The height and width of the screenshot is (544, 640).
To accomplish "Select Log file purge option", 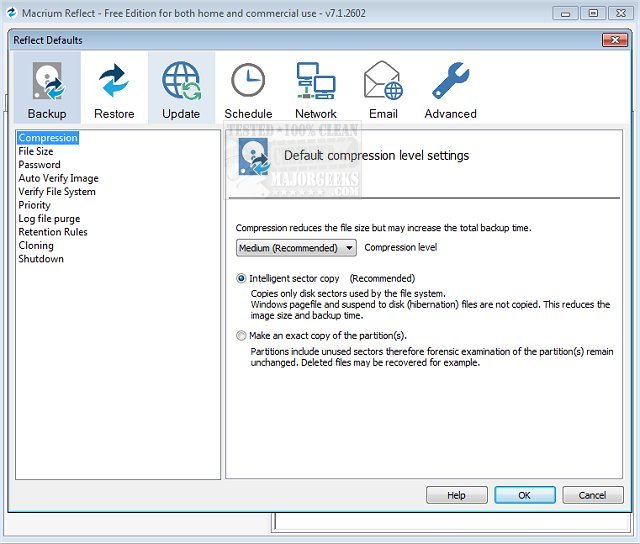I will tap(49, 219).
